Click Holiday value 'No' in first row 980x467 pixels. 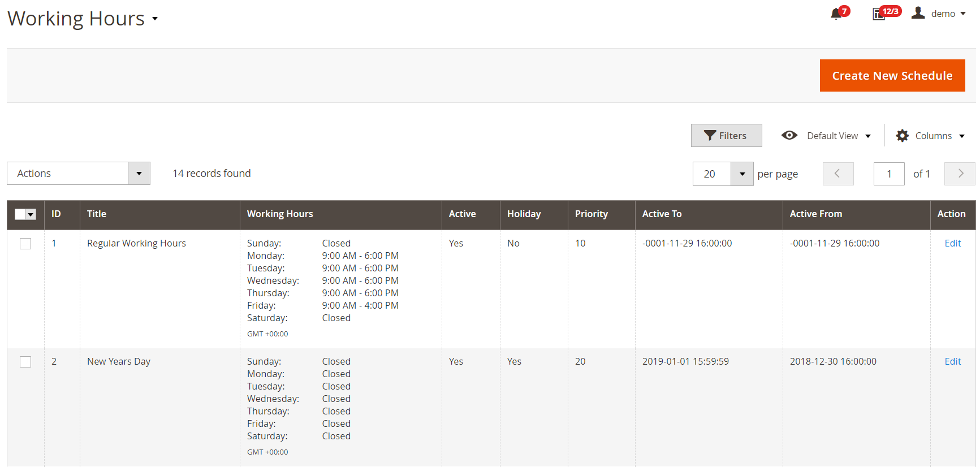click(513, 243)
